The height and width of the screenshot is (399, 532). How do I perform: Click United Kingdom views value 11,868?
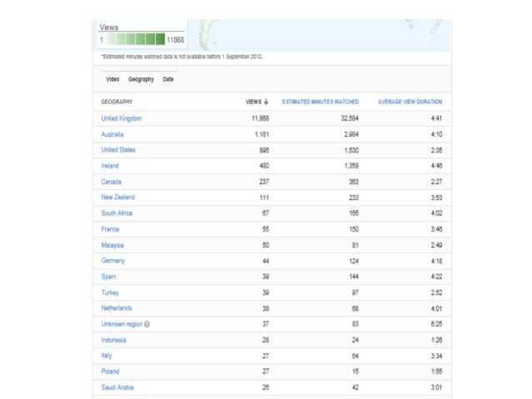(260, 118)
